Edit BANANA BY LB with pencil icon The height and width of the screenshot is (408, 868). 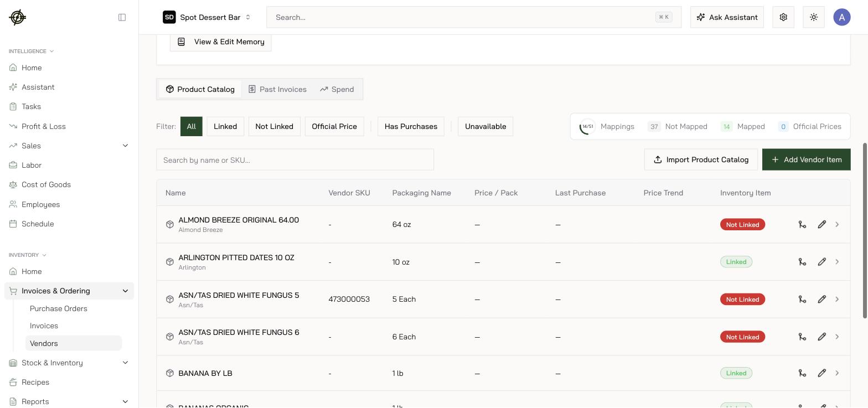pos(822,373)
